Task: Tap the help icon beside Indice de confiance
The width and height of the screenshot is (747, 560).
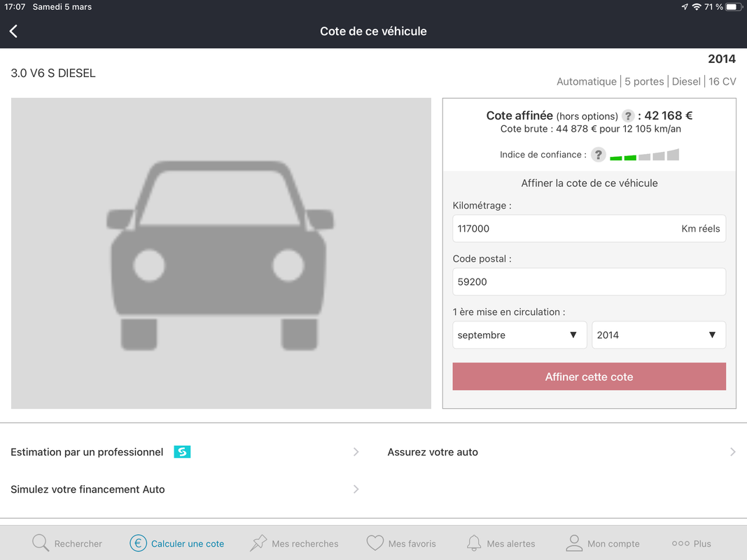Action: click(599, 155)
